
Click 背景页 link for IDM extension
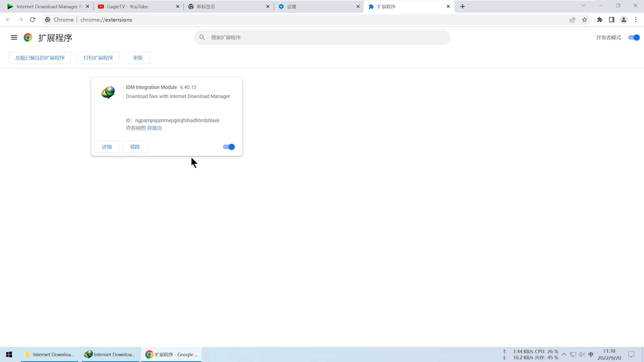click(154, 128)
